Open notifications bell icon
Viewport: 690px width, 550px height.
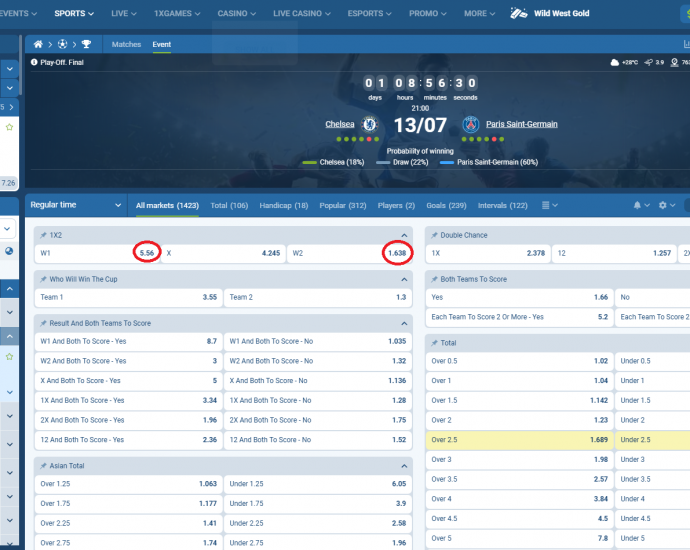point(637,205)
